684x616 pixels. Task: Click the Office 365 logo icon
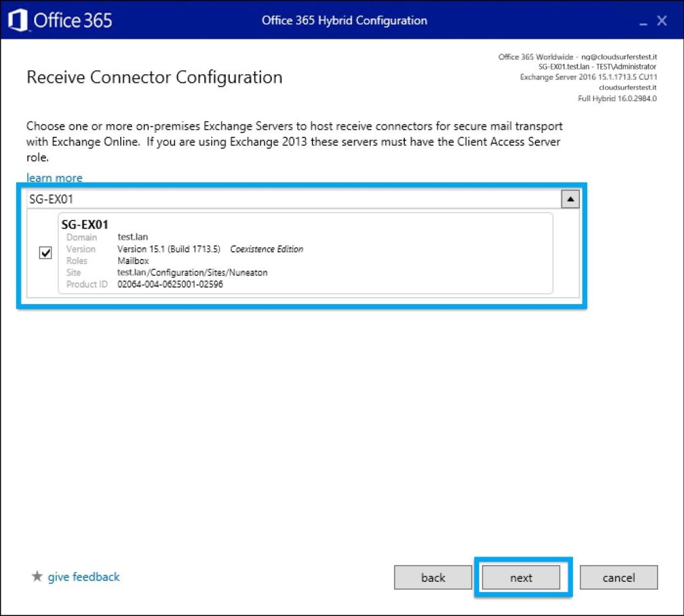(18, 20)
